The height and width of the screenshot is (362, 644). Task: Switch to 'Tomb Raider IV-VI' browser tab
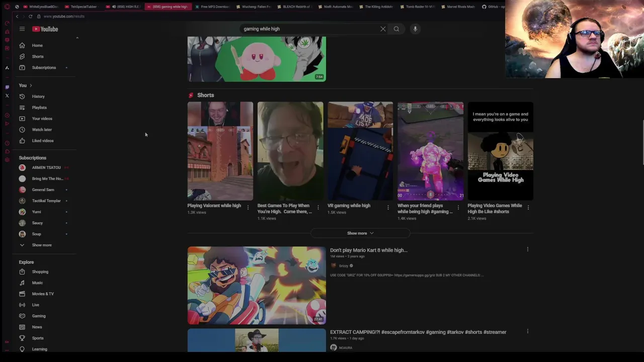(x=419, y=7)
